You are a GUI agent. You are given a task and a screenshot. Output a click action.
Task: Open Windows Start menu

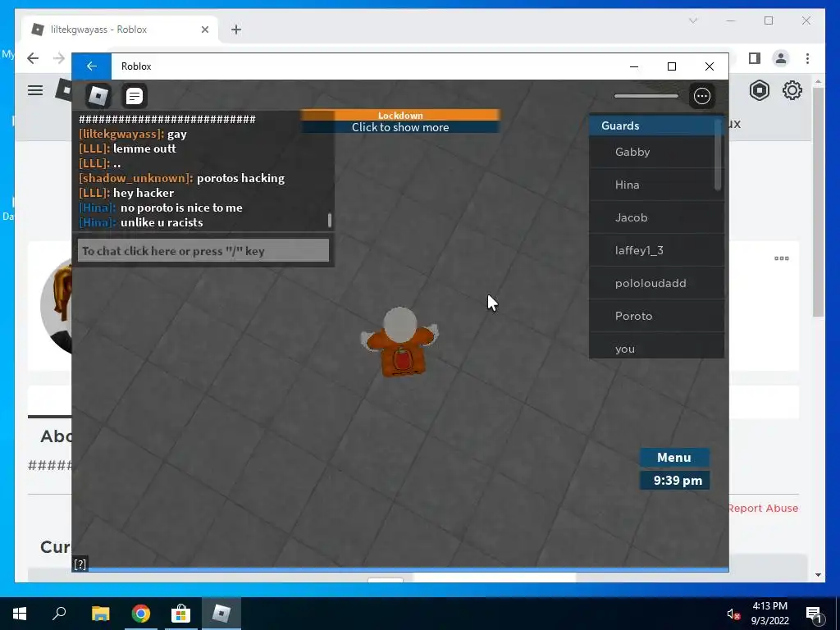pos(20,614)
